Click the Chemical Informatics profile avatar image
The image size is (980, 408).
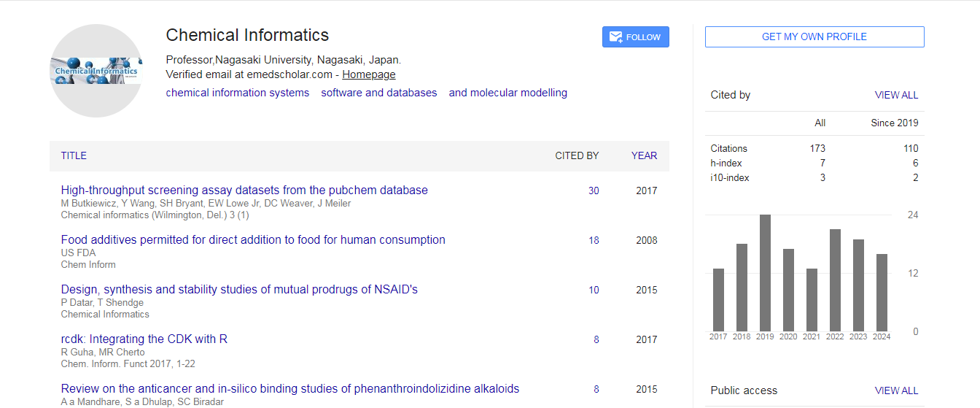coord(96,71)
